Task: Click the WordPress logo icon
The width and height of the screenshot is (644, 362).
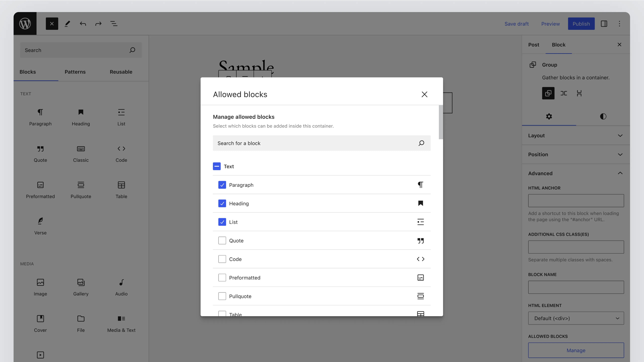Action: pos(25,24)
